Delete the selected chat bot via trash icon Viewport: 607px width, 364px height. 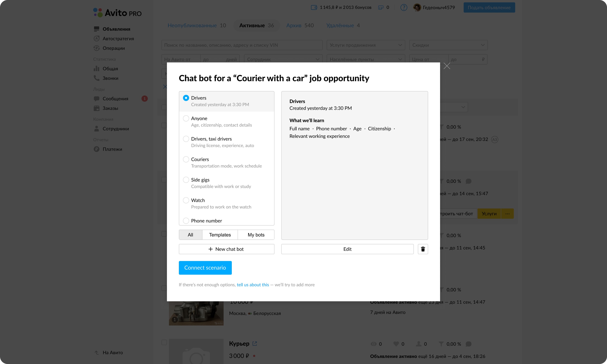423,249
